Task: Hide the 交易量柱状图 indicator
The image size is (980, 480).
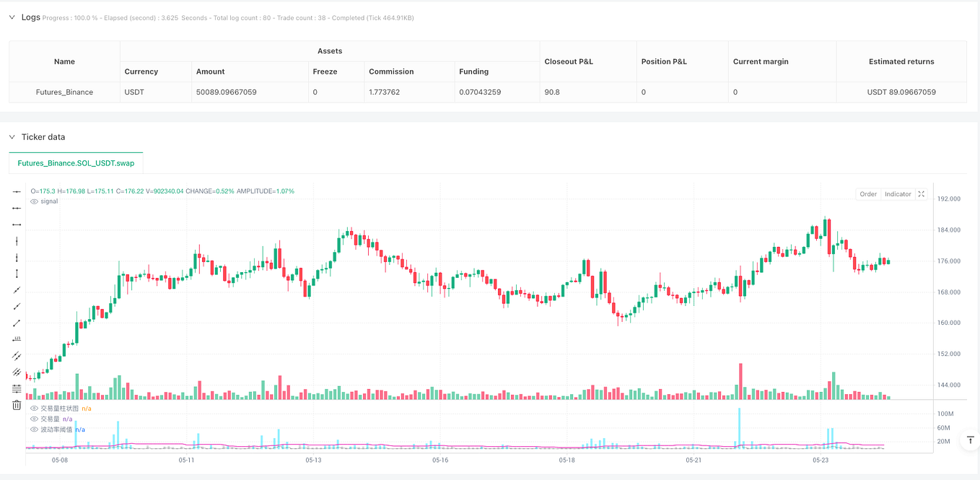Action: click(x=33, y=408)
